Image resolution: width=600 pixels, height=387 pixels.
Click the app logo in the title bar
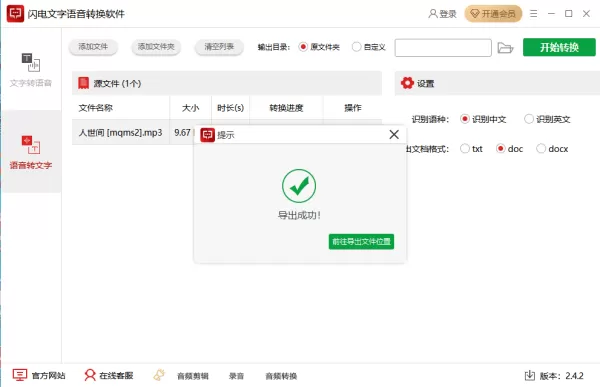(15, 14)
